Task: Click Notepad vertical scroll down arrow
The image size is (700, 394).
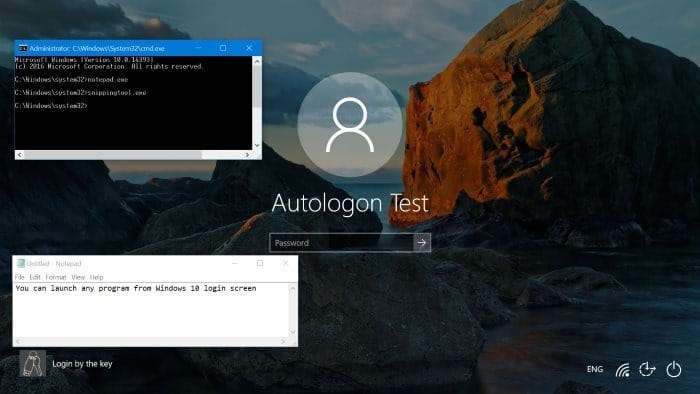Action: click(x=293, y=332)
